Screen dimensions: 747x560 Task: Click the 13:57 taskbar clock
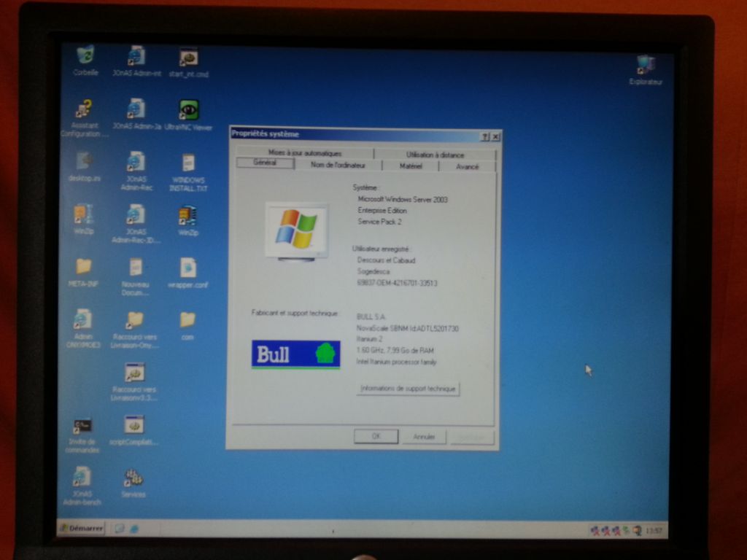pos(654,531)
